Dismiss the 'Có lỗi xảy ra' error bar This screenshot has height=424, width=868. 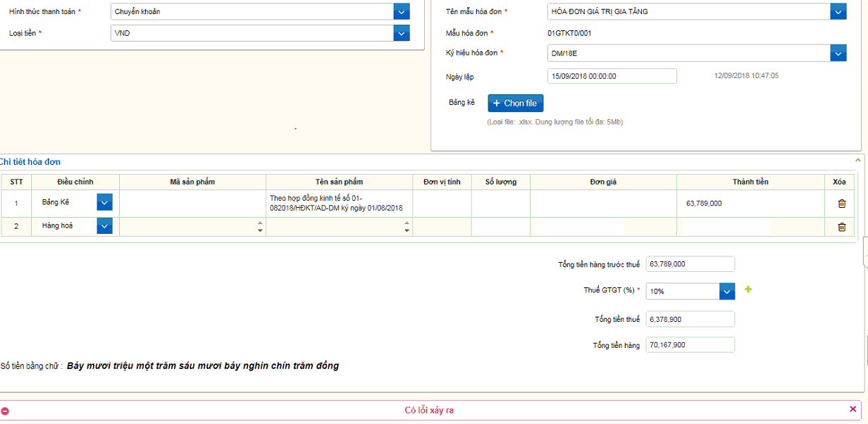853,409
